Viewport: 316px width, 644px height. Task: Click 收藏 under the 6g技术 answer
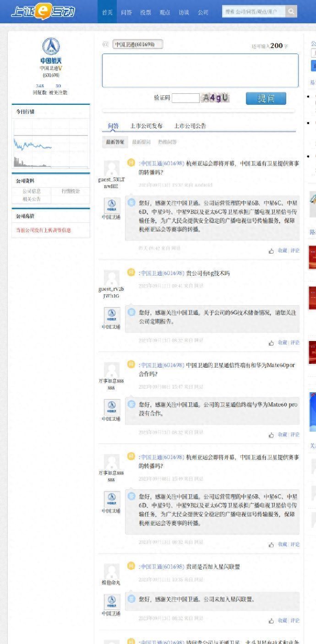(283, 343)
